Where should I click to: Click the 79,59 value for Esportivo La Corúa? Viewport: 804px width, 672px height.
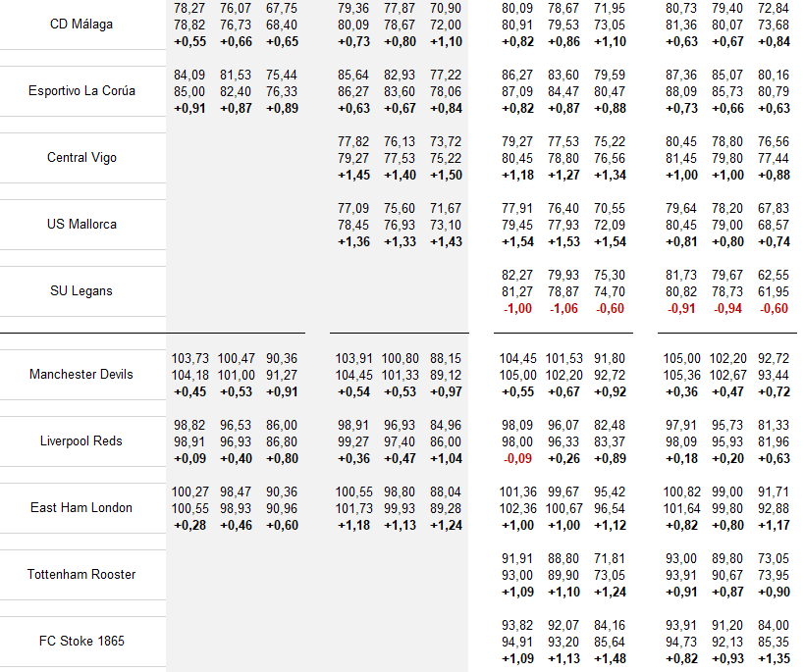(x=610, y=76)
